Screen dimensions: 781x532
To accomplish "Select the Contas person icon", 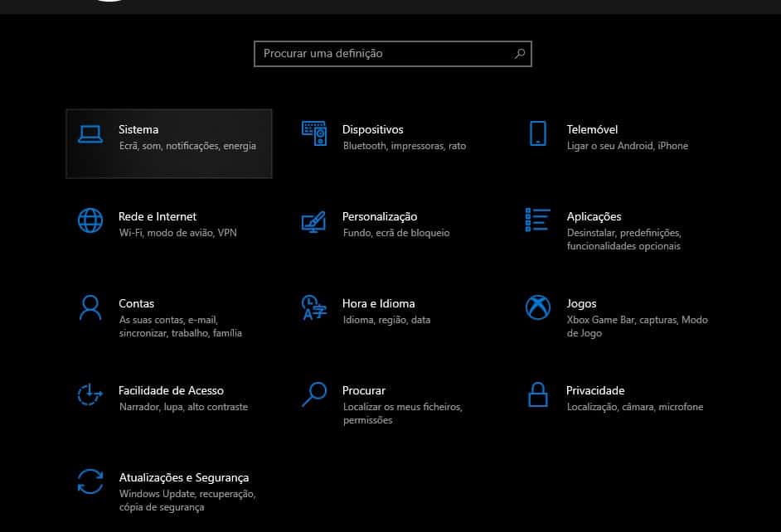I will coord(90,307).
